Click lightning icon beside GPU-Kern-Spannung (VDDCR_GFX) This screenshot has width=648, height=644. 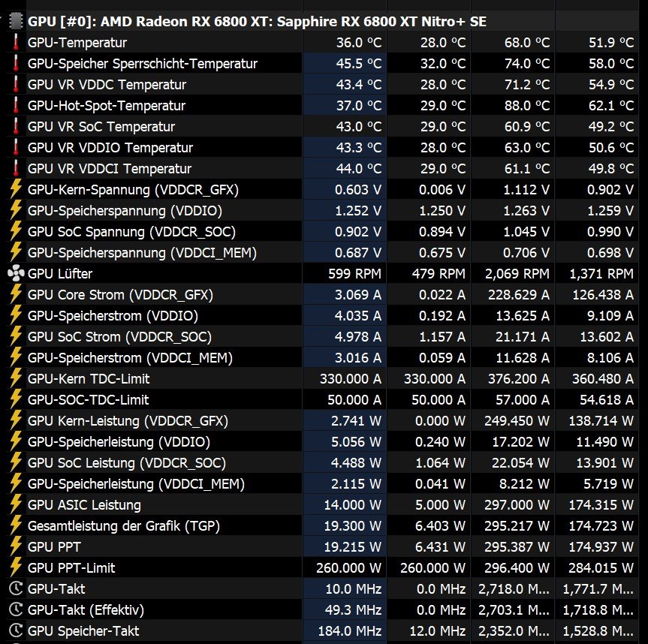pyautogui.click(x=16, y=189)
